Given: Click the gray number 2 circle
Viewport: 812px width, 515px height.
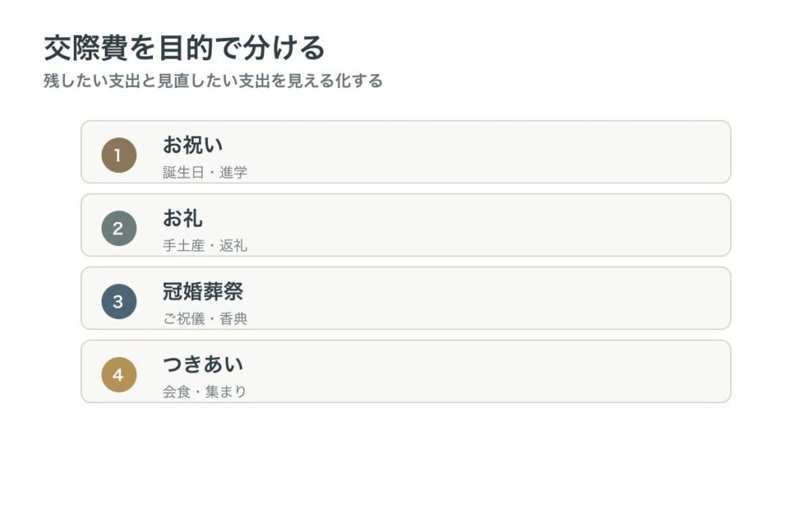Looking at the screenshot, I should (119, 228).
